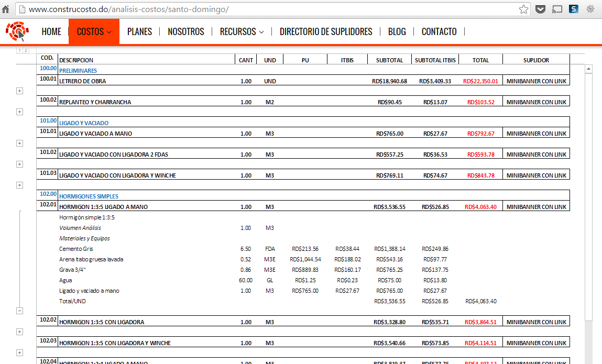
Task: Click the Arena Itabo gruesa lavada row
Action: tap(91, 260)
